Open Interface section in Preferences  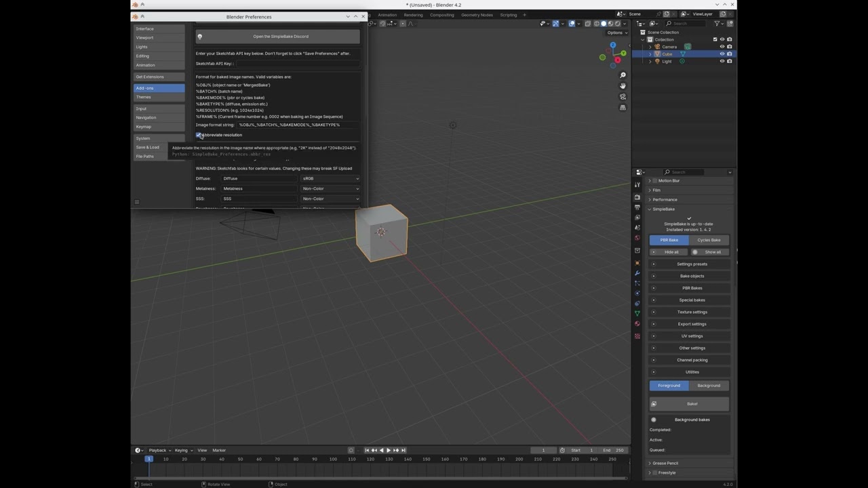159,28
